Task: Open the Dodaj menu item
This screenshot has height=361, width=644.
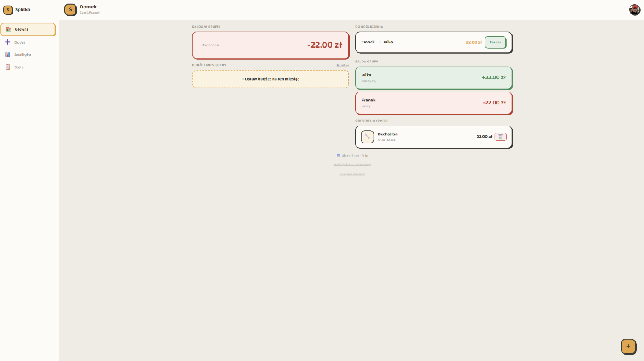Action: [28, 42]
